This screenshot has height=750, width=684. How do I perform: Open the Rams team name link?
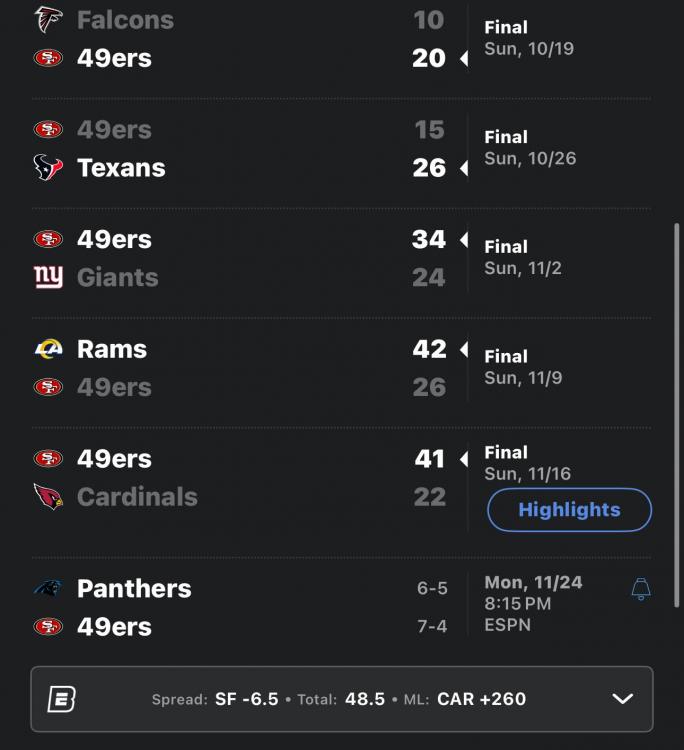(x=112, y=349)
